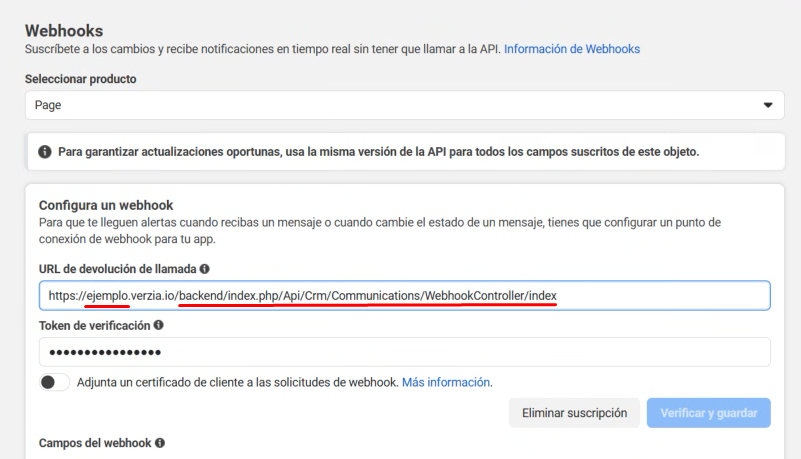
Task: Click info icon next to Token de verificación
Action: [x=158, y=326]
